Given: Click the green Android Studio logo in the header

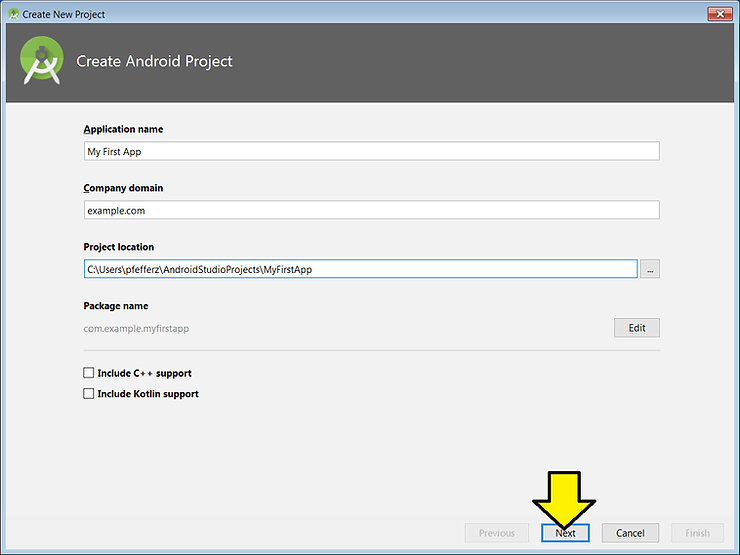Looking at the screenshot, I should pyautogui.click(x=42, y=62).
